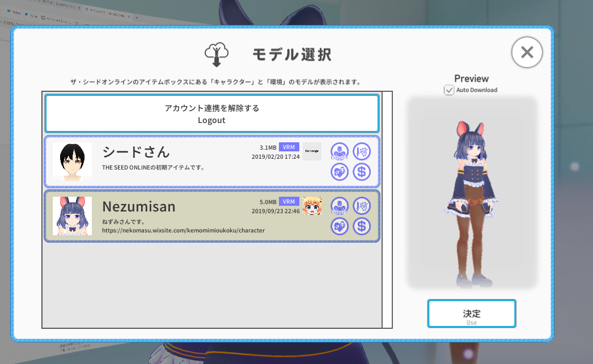The width and height of the screenshot is (593, 364).
Task: Click the VRM badge next to 3.1MB
Action: (290, 146)
